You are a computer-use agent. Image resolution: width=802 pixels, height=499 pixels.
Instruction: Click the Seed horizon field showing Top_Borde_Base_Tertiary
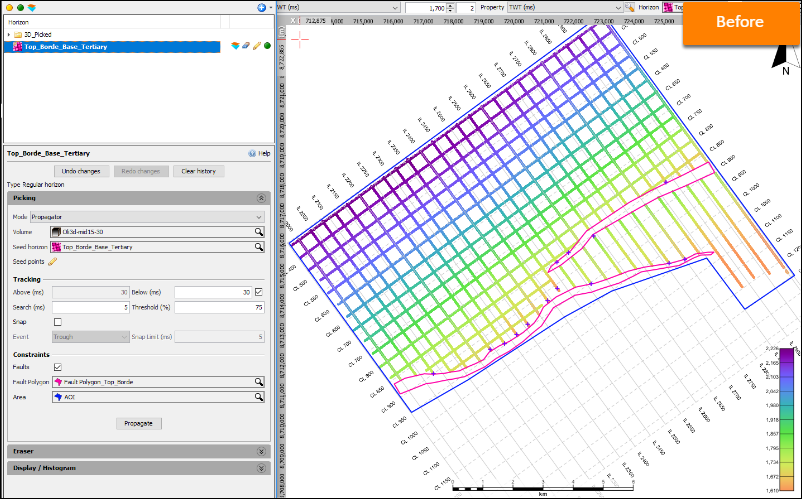(x=158, y=247)
